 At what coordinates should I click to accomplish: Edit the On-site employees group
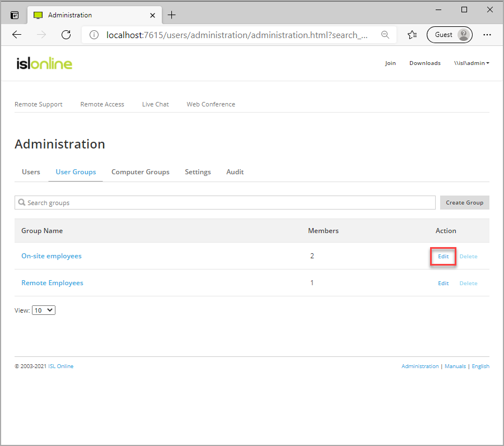pyautogui.click(x=444, y=256)
